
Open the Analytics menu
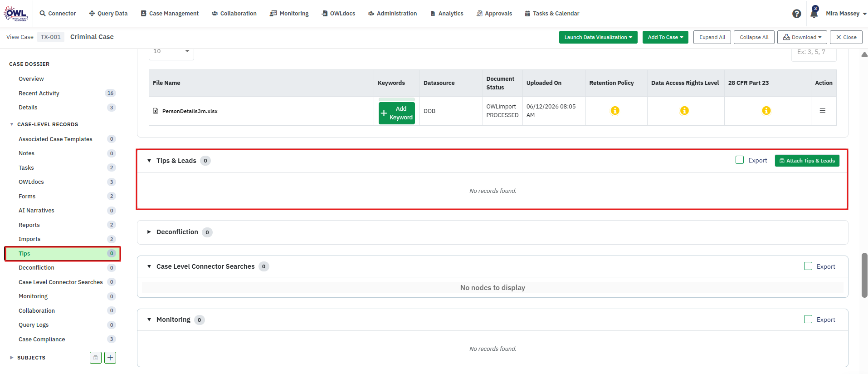447,14
